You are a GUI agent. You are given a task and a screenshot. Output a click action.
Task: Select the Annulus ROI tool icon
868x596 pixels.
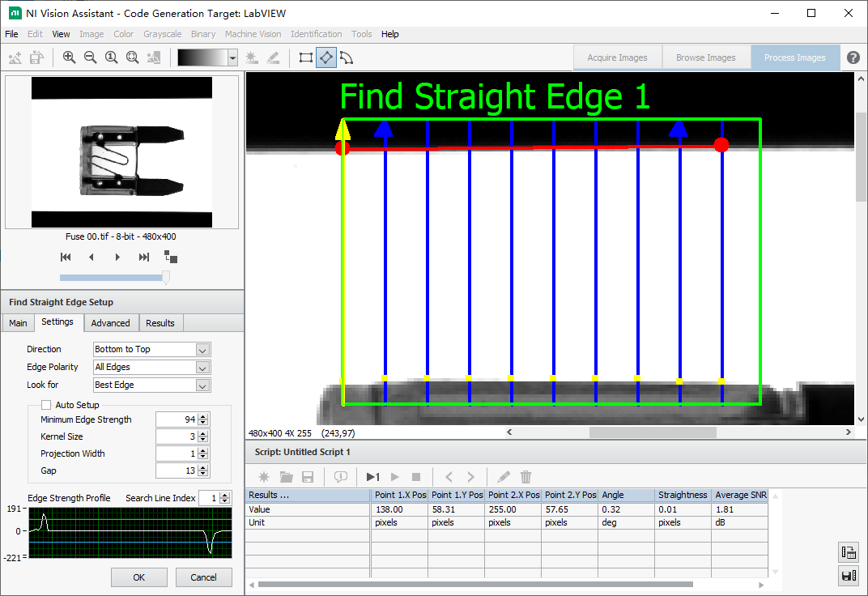point(347,57)
